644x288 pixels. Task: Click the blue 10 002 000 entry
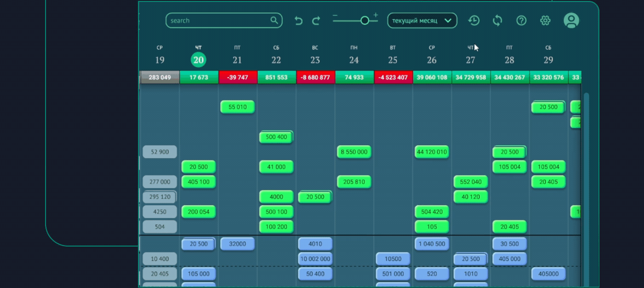[x=315, y=259]
